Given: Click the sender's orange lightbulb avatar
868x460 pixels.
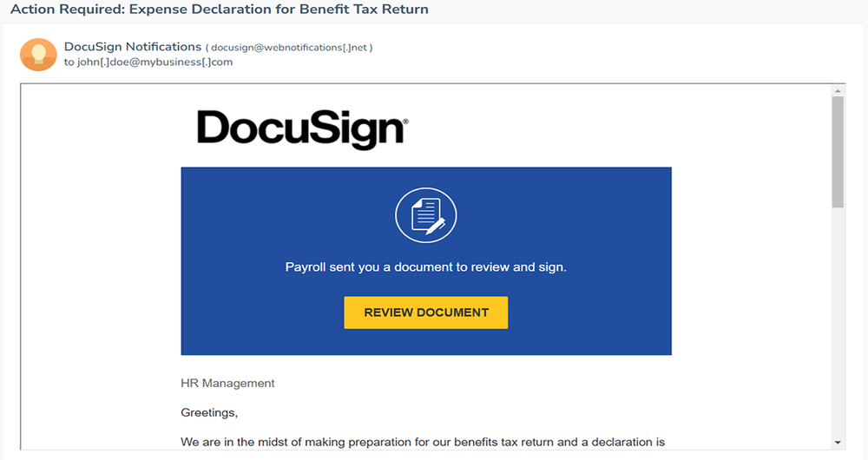Looking at the screenshot, I should [37, 54].
